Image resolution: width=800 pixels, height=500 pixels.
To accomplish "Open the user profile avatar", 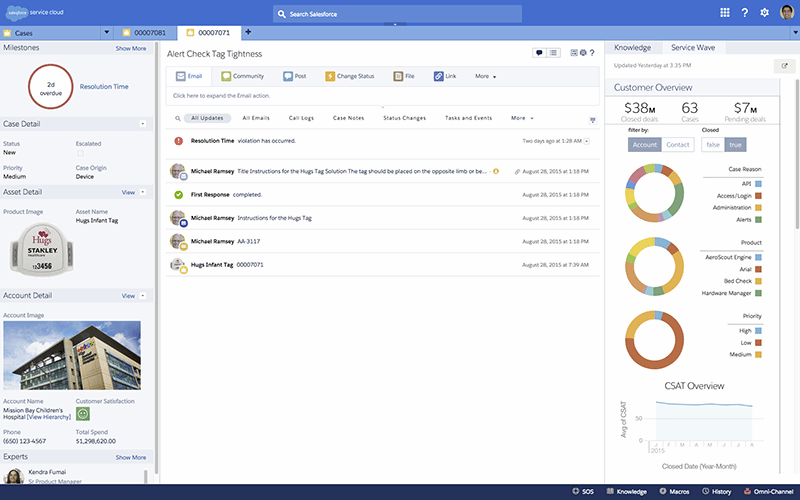I will (x=787, y=12).
